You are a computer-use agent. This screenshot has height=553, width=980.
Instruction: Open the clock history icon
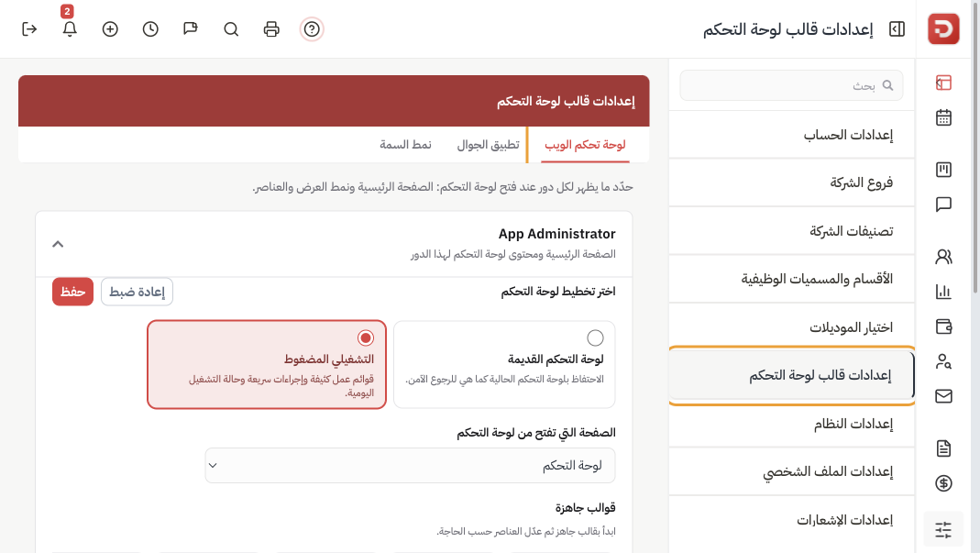[150, 28]
